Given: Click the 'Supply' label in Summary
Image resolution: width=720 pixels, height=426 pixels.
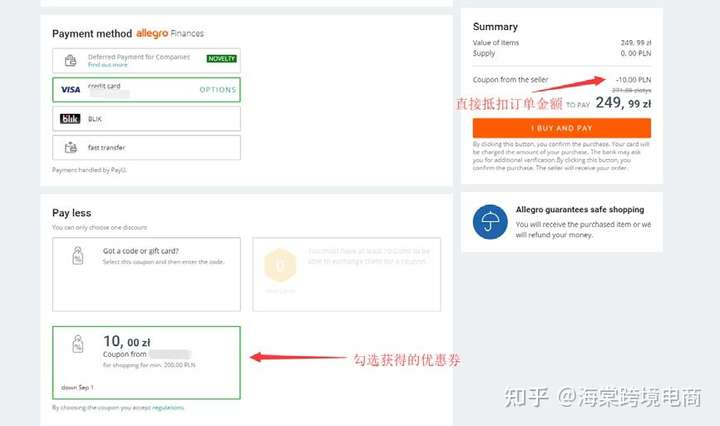Looking at the screenshot, I should click(x=484, y=53).
